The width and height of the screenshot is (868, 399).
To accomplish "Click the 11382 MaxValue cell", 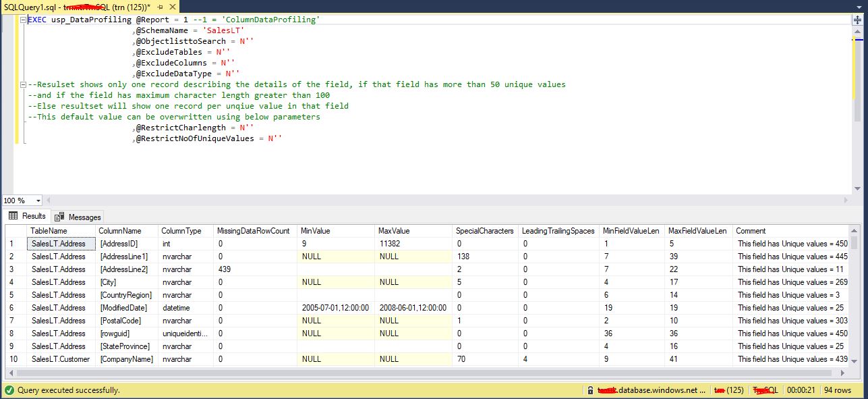I will (x=413, y=244).
